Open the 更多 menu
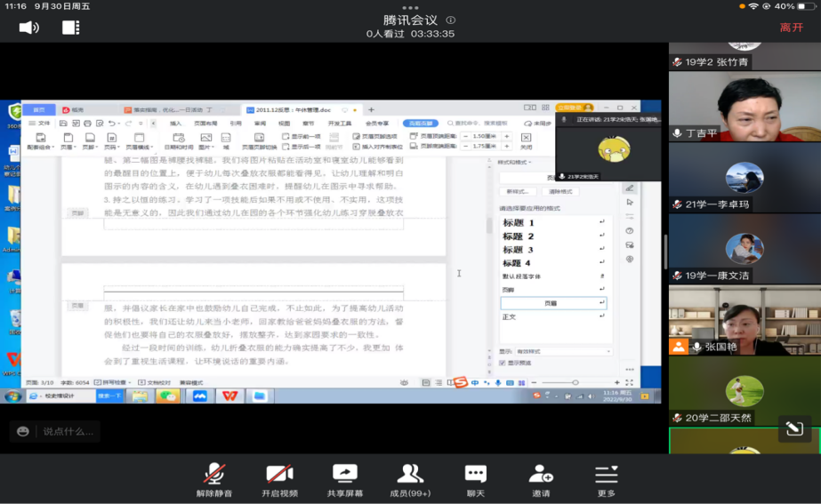The image size is (821, 504). 607,479
